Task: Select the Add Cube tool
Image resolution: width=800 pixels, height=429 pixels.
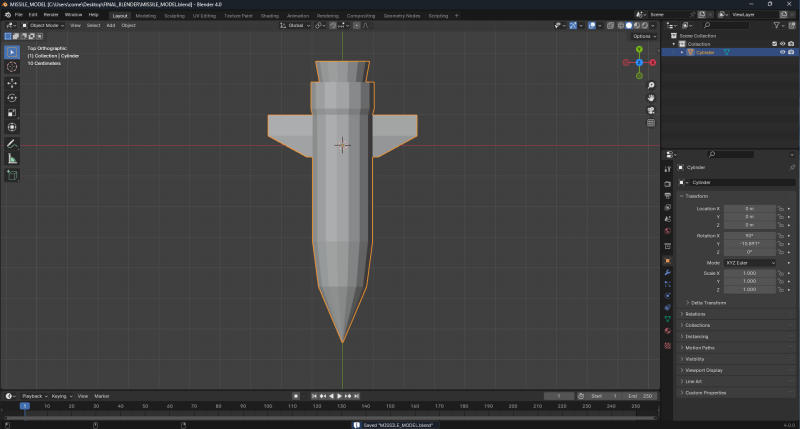Action: click(12, 175)
